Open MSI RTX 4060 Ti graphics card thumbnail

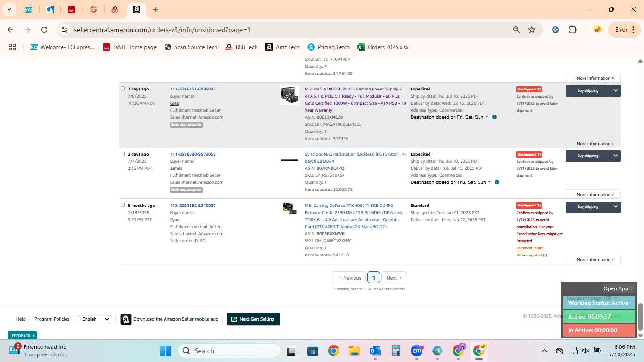pyautogui.click(x=289, y=208)
